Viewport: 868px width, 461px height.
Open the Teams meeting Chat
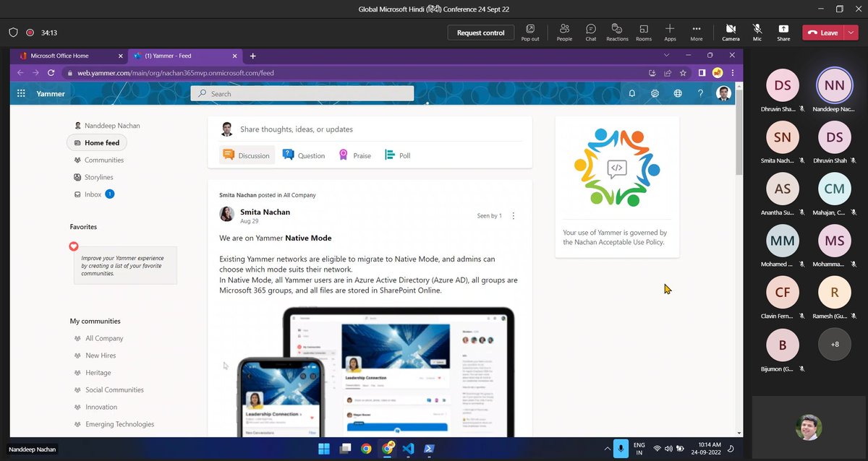click(x=591, y=33)
